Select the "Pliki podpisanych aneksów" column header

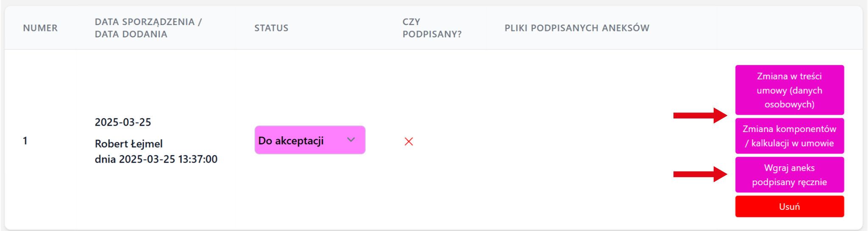click(x=576, y=28)
